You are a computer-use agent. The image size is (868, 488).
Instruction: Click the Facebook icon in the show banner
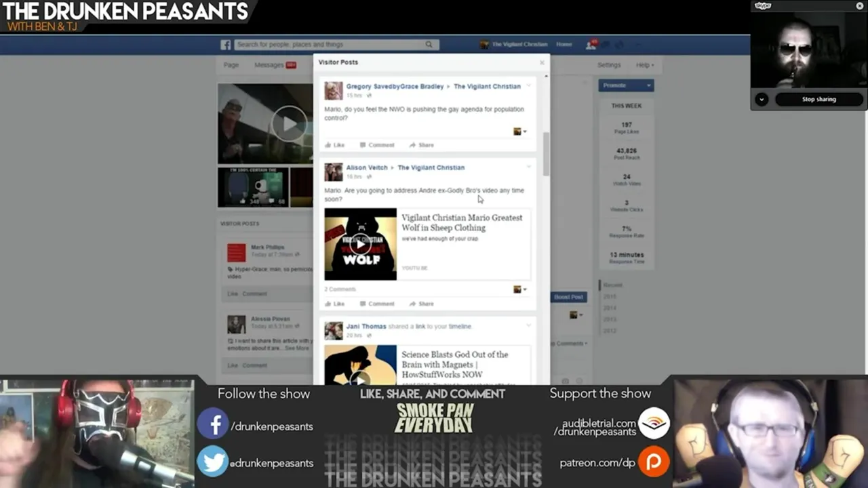coord(213,424)
